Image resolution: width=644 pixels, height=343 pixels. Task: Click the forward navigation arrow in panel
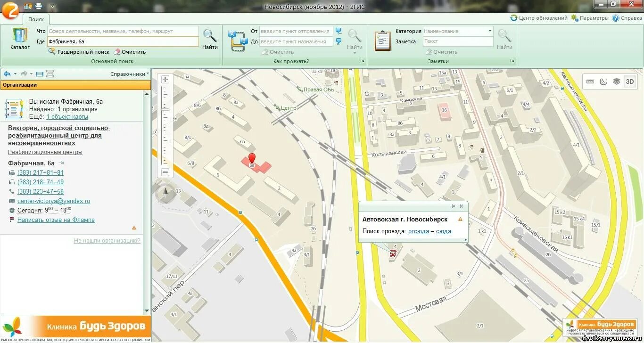24,74
